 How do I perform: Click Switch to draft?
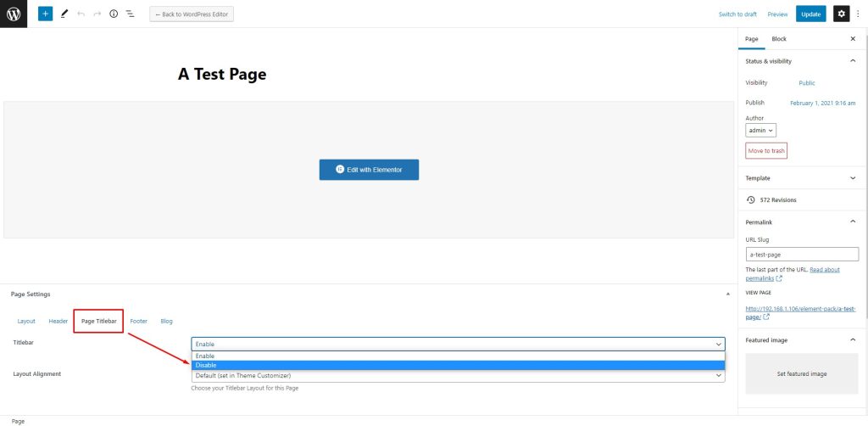click(737, 14)
